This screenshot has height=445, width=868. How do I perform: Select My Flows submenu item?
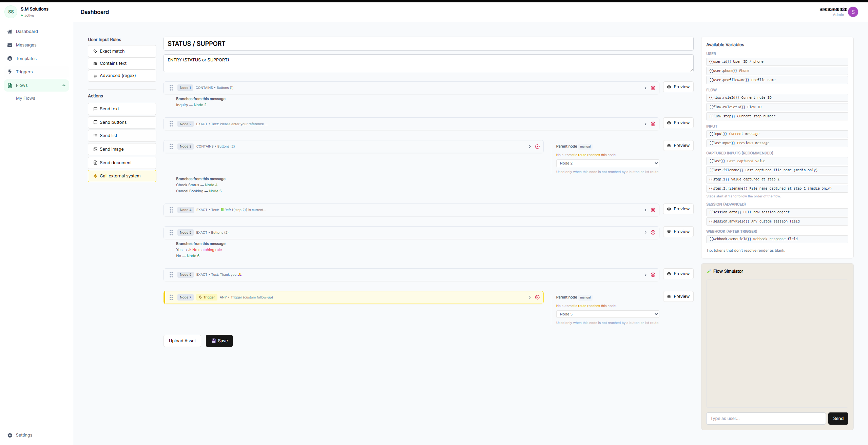[25, 98]
